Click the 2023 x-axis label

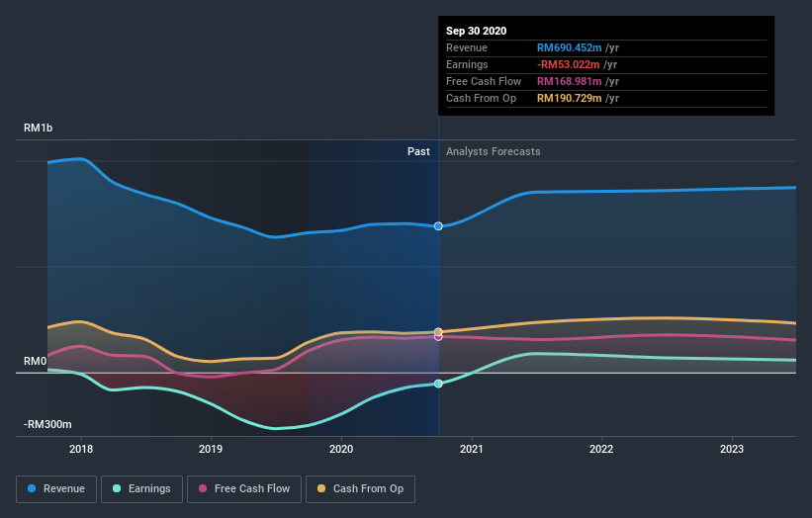click(x=732, y=449)
